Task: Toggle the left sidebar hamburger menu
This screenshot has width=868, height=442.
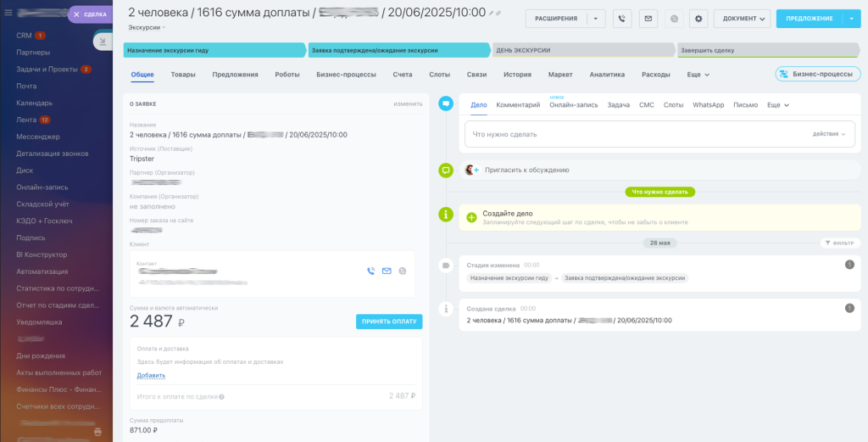Action: [9, 14]
